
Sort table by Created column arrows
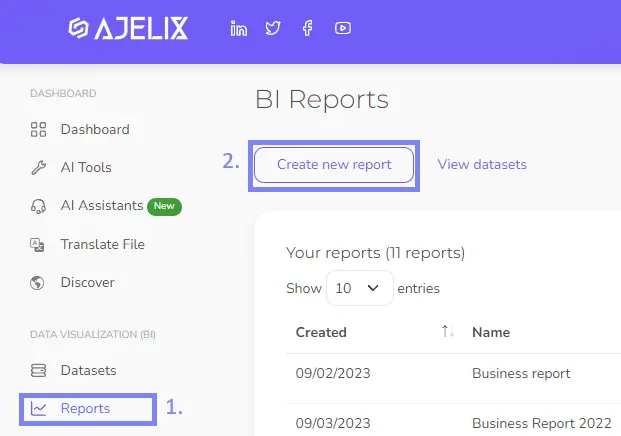(x=448, y=331)
